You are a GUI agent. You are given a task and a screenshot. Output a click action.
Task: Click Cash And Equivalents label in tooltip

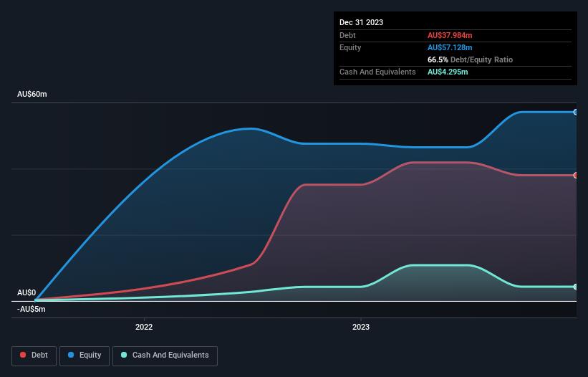(377, 72)
